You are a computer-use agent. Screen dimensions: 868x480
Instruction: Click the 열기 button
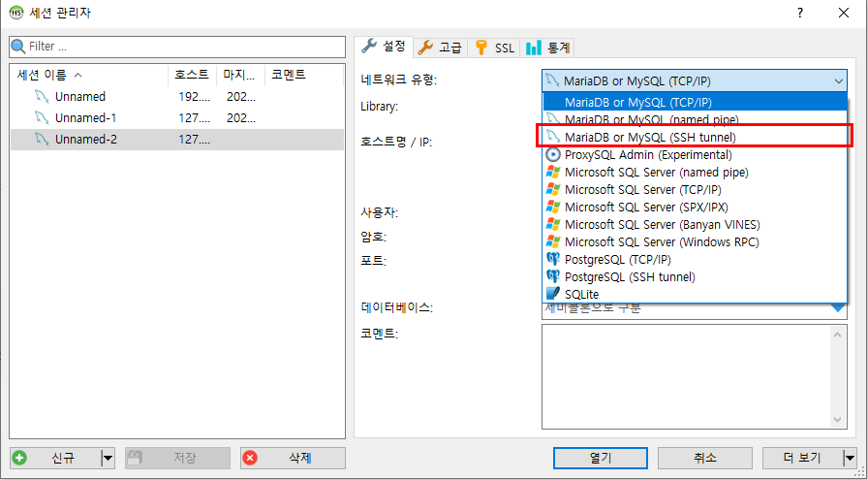click(x=601, y=458)
